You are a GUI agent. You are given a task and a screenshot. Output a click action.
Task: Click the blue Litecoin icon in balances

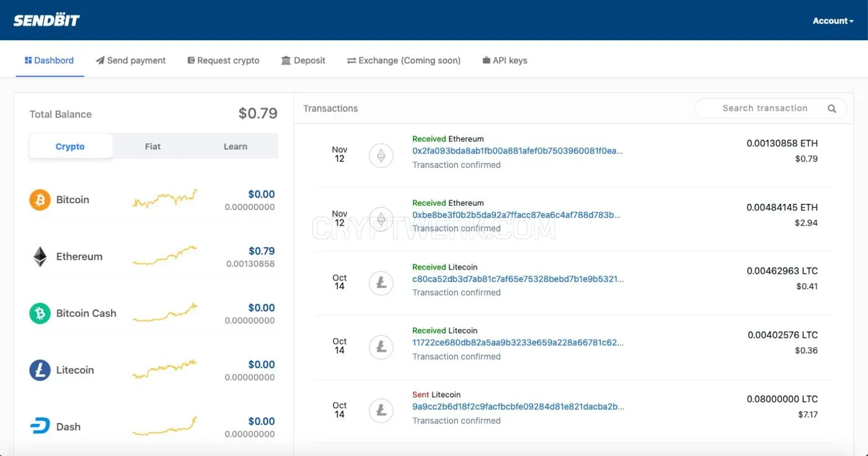click(40, 370)
